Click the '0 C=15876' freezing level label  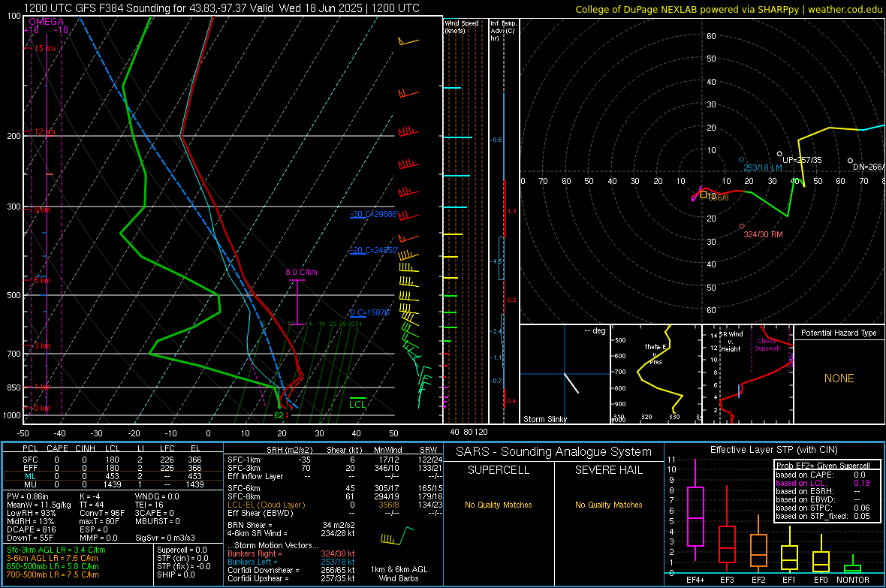(369, 312)
